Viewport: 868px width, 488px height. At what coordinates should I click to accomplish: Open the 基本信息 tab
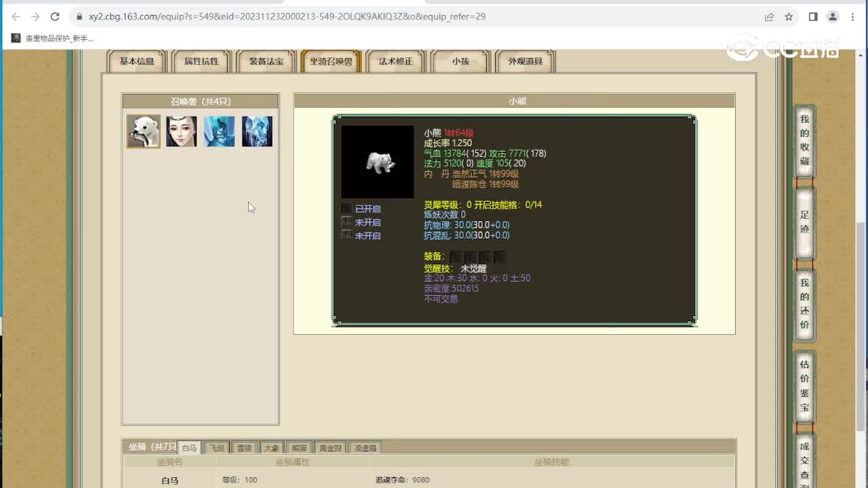[x=137, y=61]
